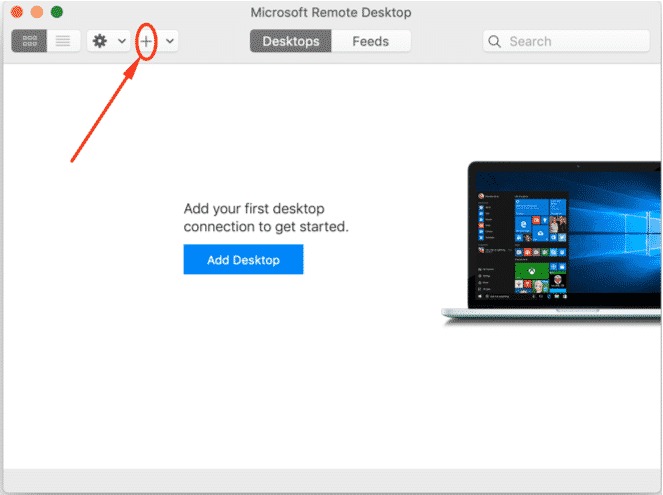Click the gear settings icon

(100, 41)
